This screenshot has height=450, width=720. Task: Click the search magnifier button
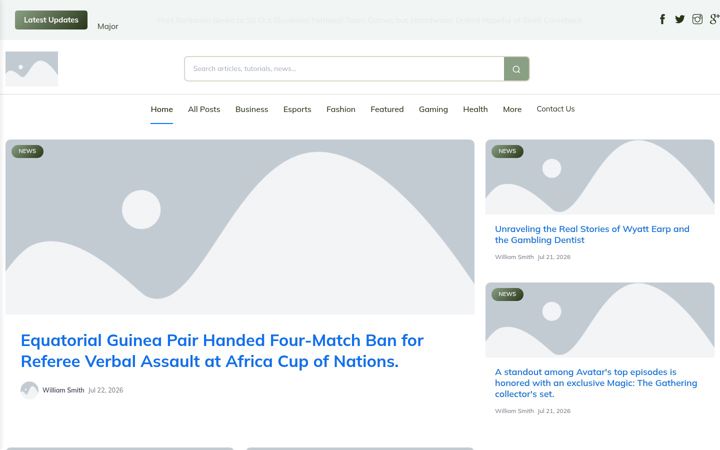(517, 69)
